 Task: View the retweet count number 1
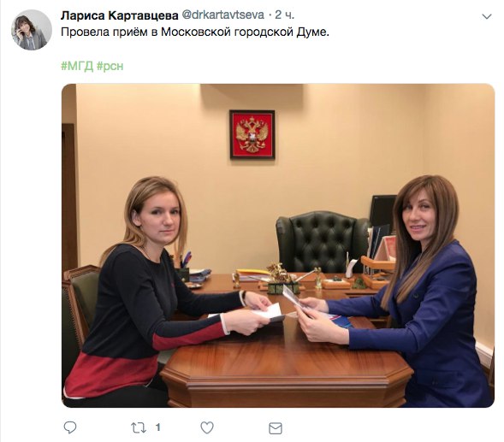pyautogui.click(x=157, y=427)
